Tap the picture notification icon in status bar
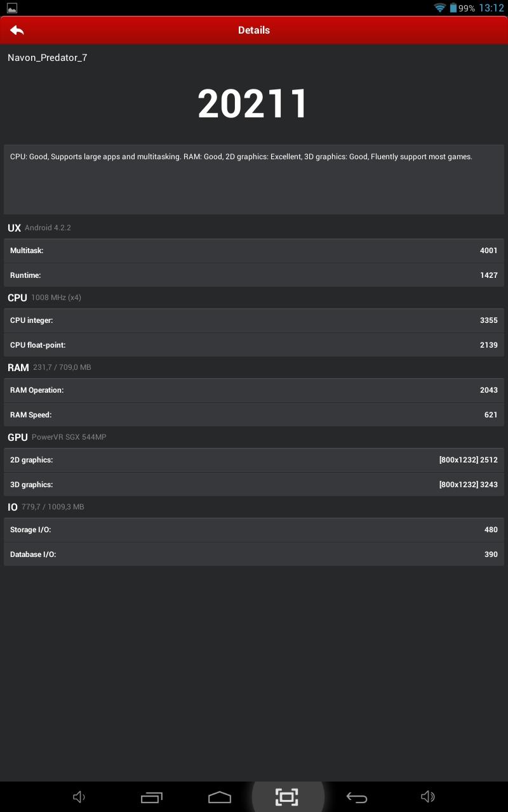The image size is (508, 812). pyautogui.click(x=11, y=8)
